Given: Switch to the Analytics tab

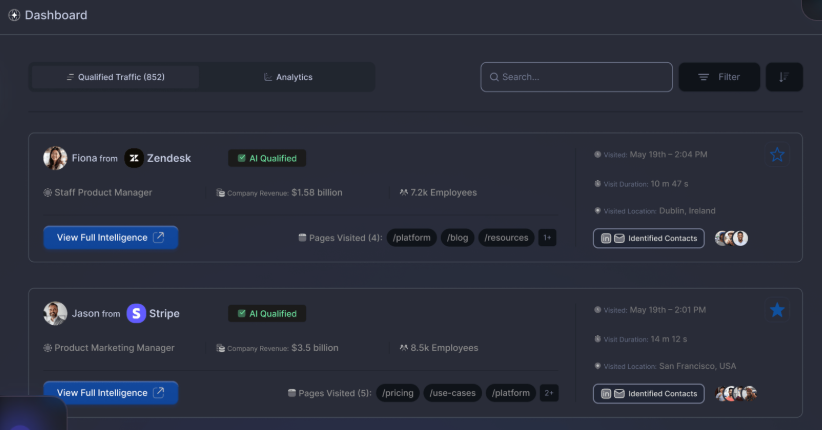Looking at the screenshot, I should point(288,77).
